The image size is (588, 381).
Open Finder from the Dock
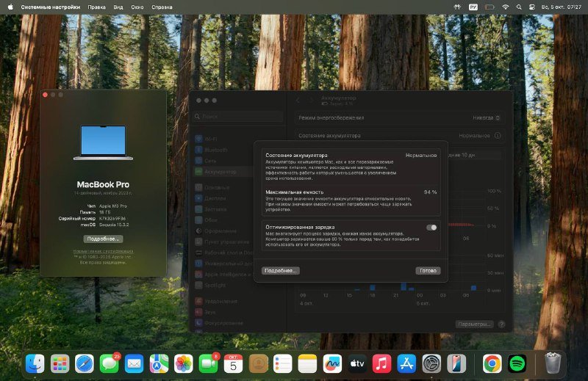click(x=35, y=363)
